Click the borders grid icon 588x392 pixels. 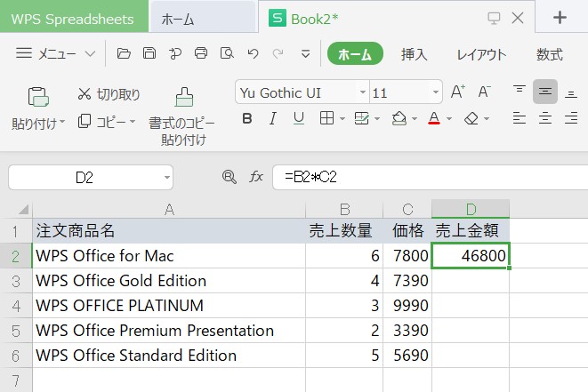click(x=326, y=118)
